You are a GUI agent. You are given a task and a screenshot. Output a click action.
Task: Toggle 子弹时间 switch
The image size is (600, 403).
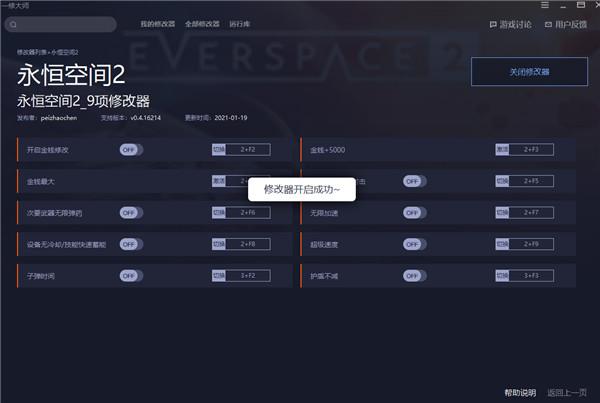(131, 276)
